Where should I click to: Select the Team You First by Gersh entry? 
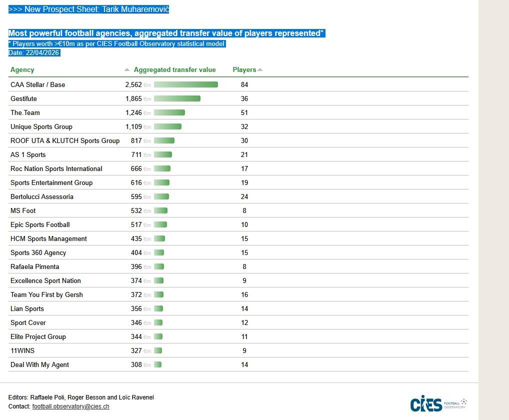(x=46, y=295)
